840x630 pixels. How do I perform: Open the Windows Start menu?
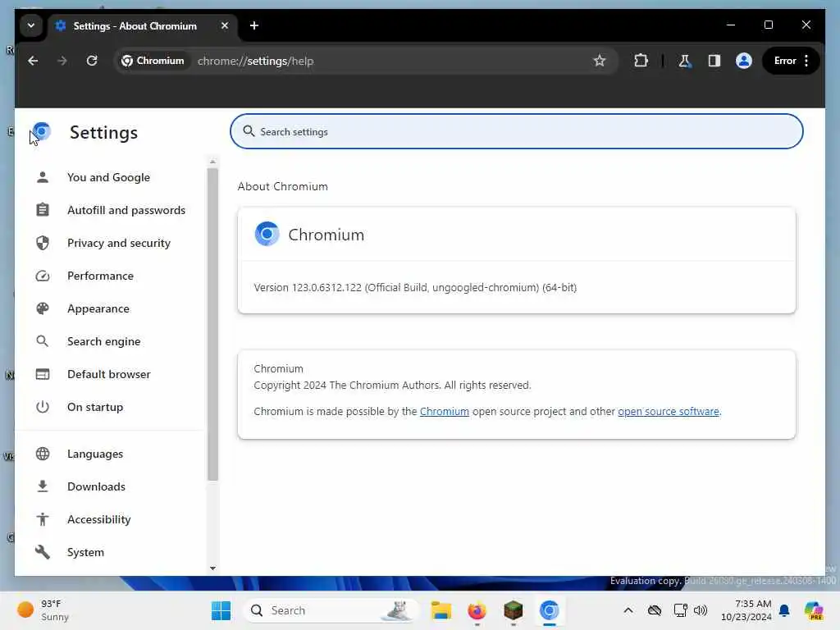[x=221, y=610]
